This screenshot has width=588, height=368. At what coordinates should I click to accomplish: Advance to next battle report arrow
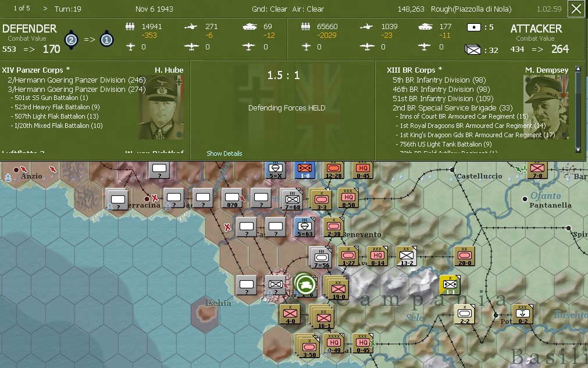45,9
